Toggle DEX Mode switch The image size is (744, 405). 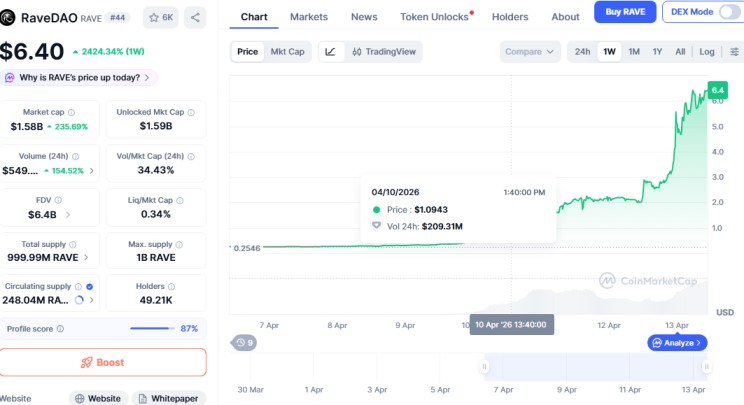click(x=728, y=12)
